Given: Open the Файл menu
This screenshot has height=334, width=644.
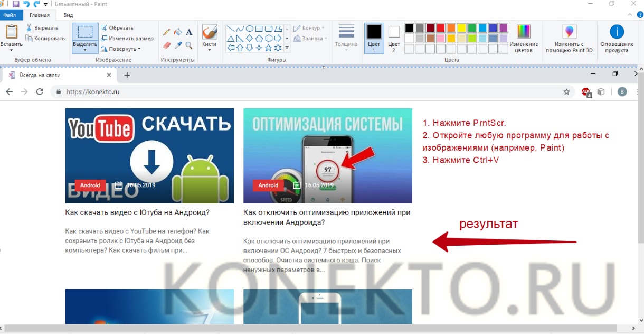Looking at the screenshot, I should coord(10,15).
